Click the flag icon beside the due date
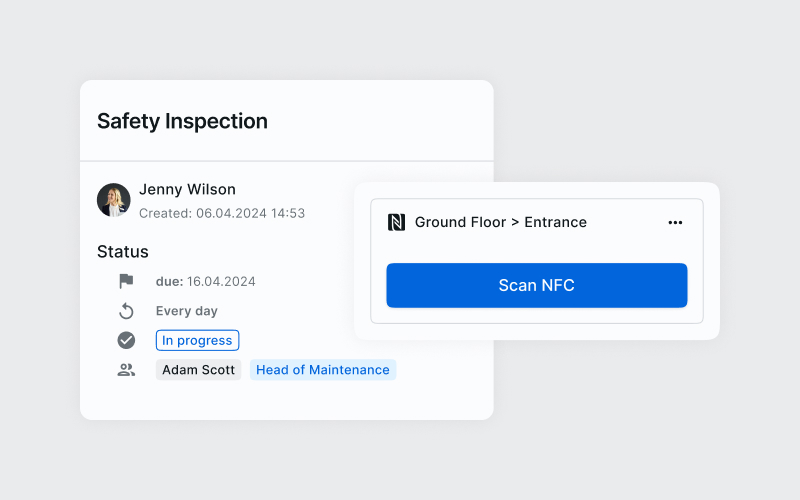The image size is (800, 500). coord(126,281)
